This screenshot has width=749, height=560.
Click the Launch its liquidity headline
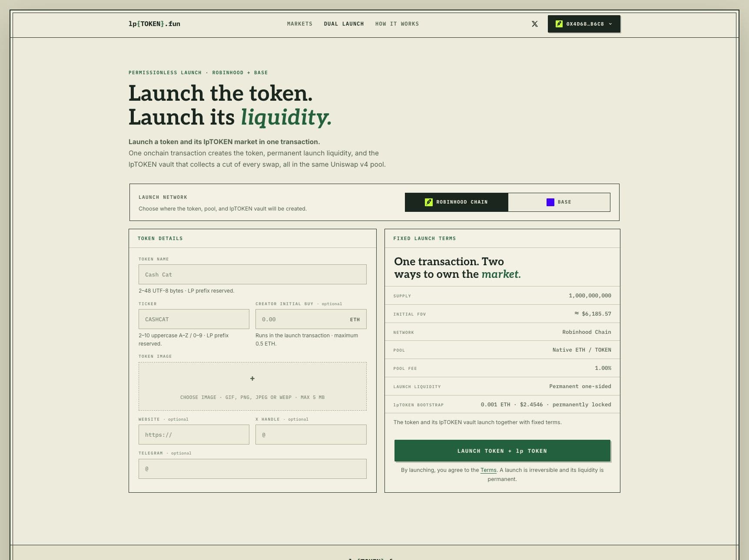pos(230,117)
